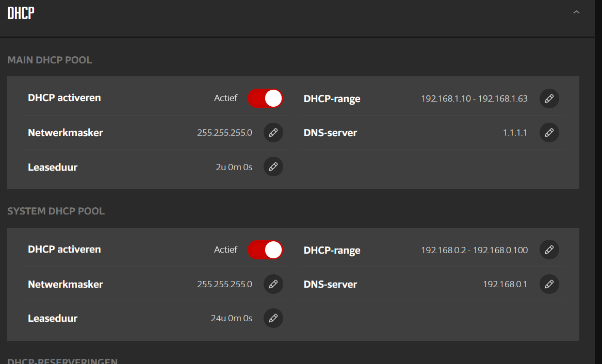Click the DHCP-RESERVERINGEN heading
This screenshot has height=364, width=602.
coord(62,361)
